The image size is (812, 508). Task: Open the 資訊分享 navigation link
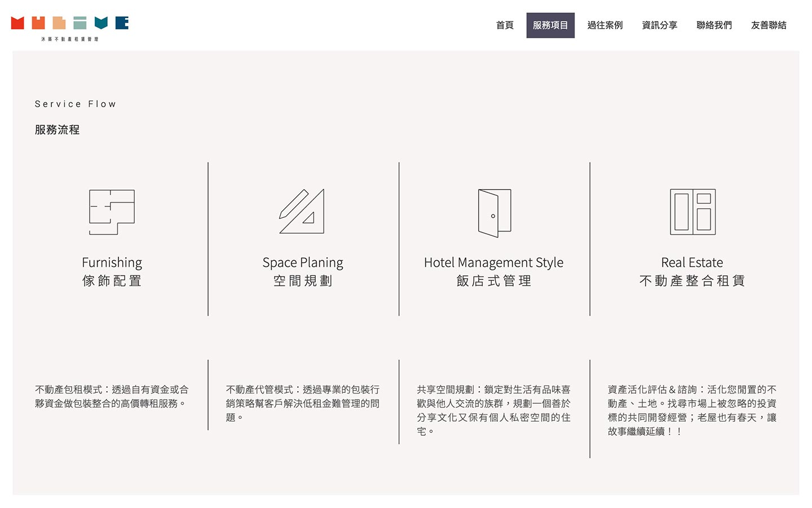click(660, 25)
